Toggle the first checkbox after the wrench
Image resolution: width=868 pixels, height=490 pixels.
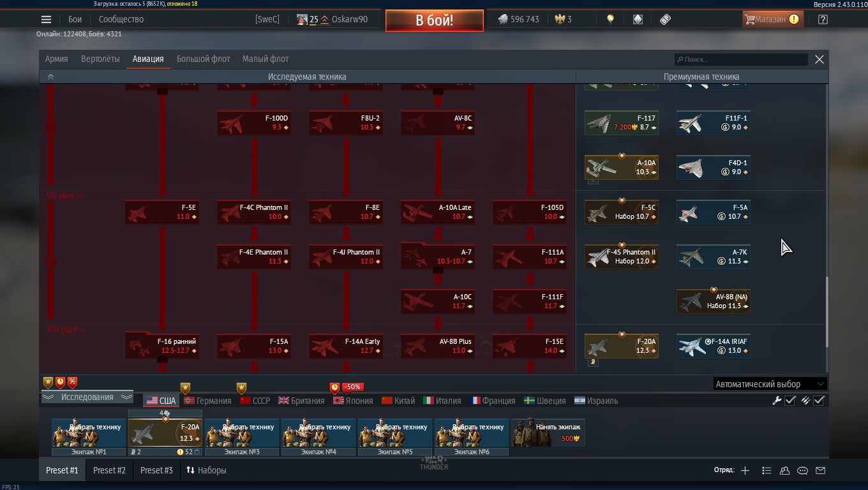790,401
